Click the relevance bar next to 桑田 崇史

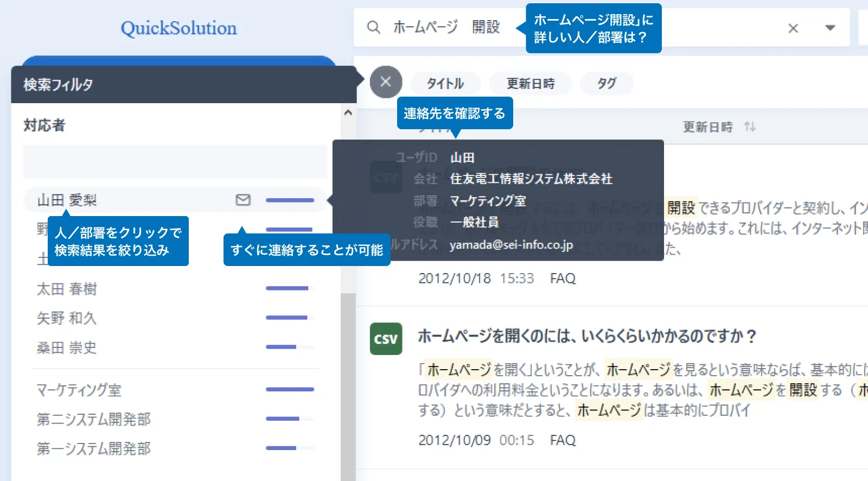point(290,347)
